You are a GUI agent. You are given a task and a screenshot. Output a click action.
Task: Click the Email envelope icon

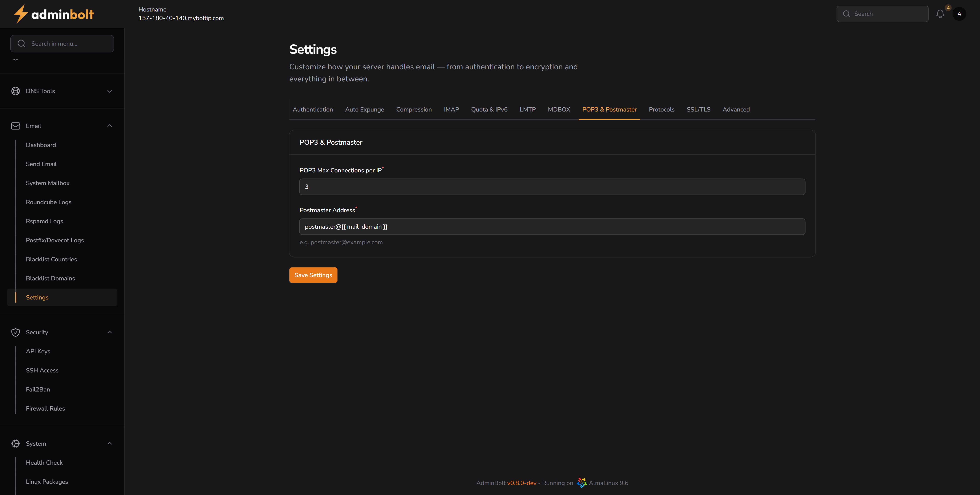point(16,126)
